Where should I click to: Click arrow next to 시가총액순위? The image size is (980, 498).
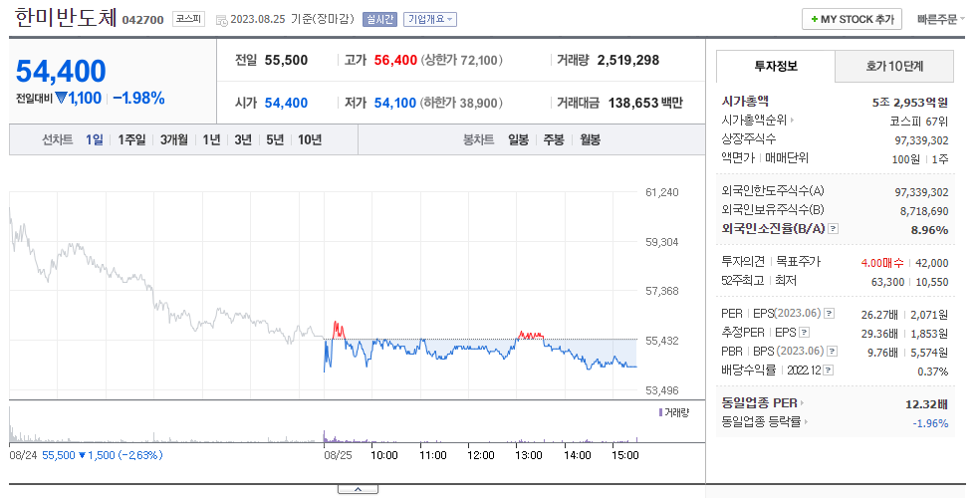[x=792, y=120]
